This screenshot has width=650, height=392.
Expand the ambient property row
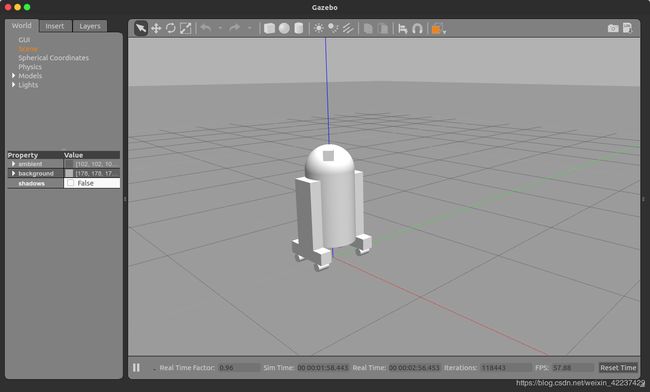pos(13,164)
